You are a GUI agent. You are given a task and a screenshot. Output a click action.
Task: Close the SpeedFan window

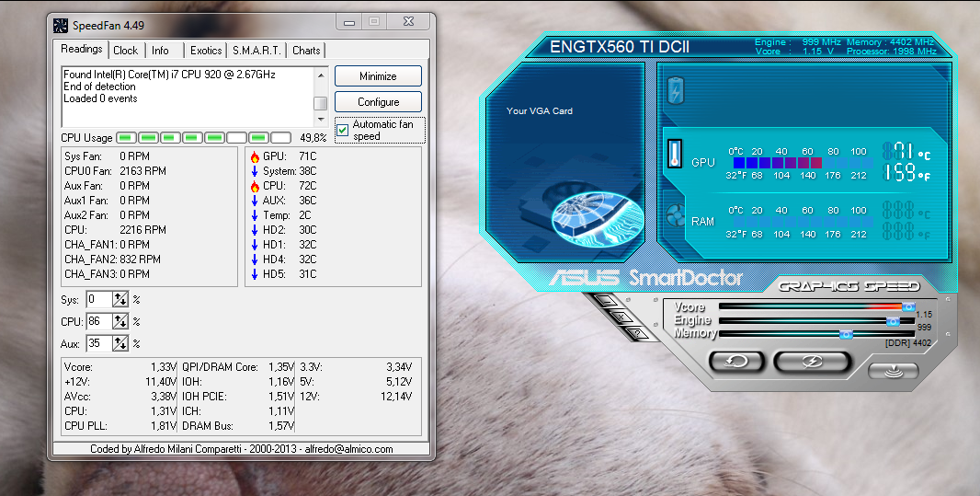408,22
